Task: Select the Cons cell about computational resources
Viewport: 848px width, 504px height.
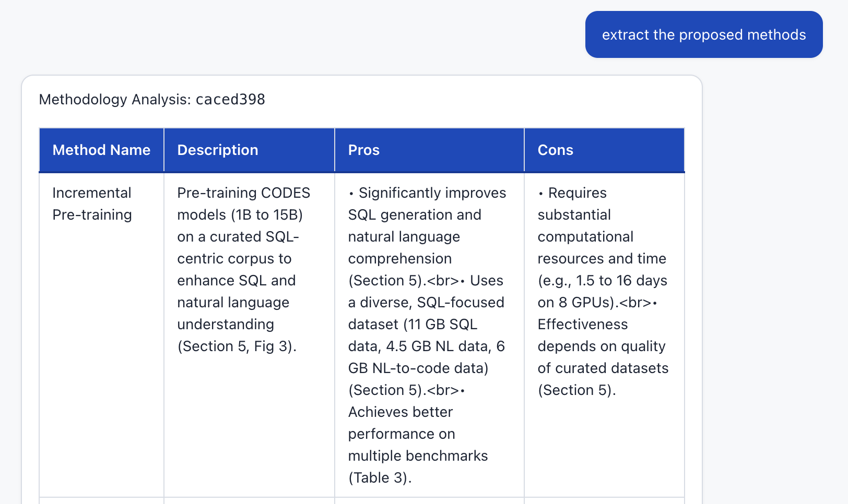Action: 603,291
